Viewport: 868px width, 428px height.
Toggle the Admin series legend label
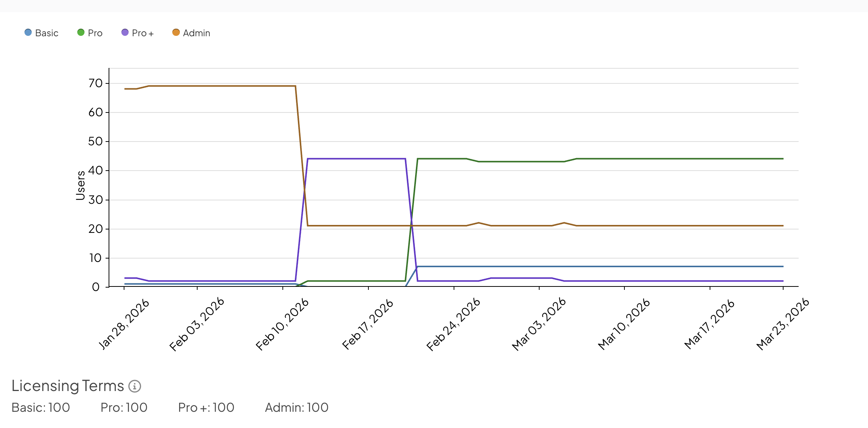coord(196,33)
